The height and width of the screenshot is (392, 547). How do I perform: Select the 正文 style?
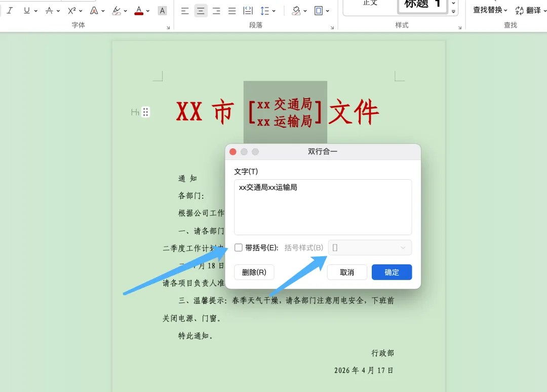tap(370, 4)
